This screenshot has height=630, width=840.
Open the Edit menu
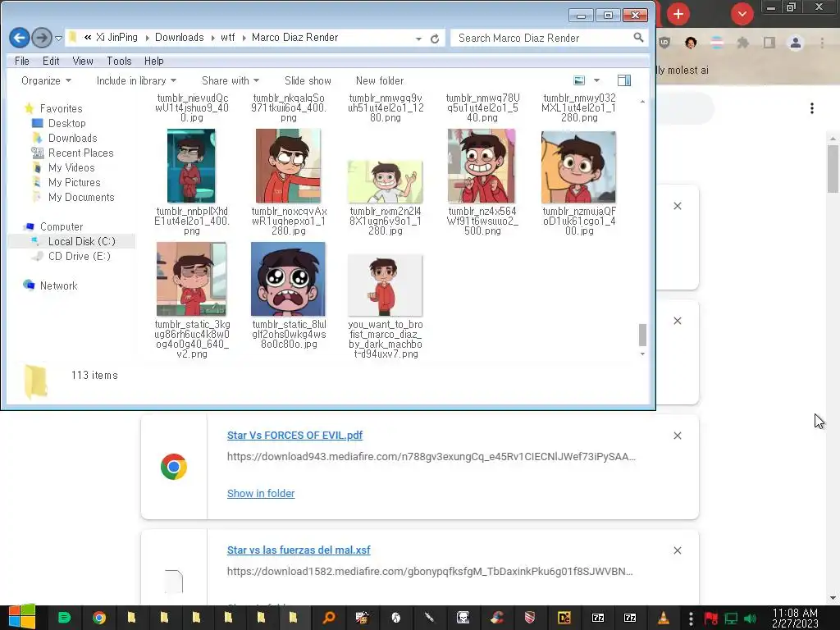coord(51,61)
